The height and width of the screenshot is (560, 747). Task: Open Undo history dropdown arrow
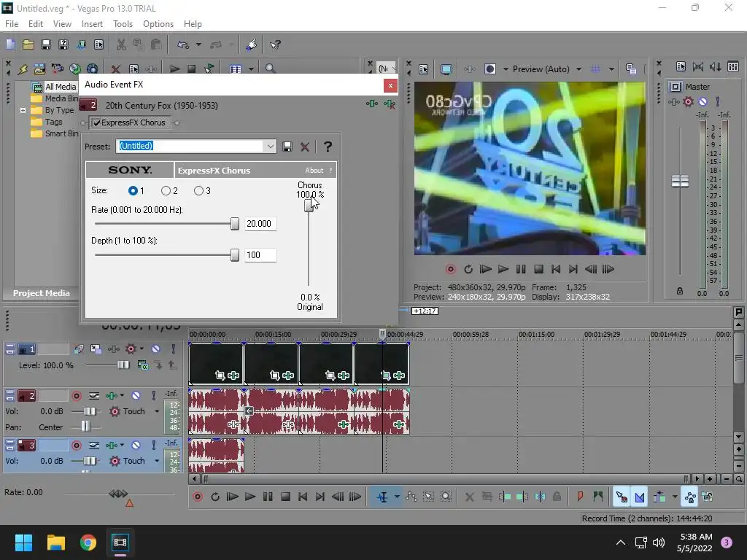[x=198, y=44]
